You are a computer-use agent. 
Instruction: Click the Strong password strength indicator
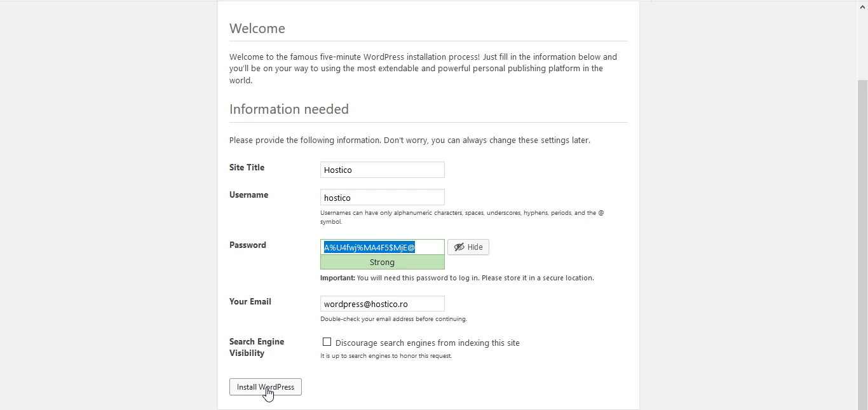[381, 262]
